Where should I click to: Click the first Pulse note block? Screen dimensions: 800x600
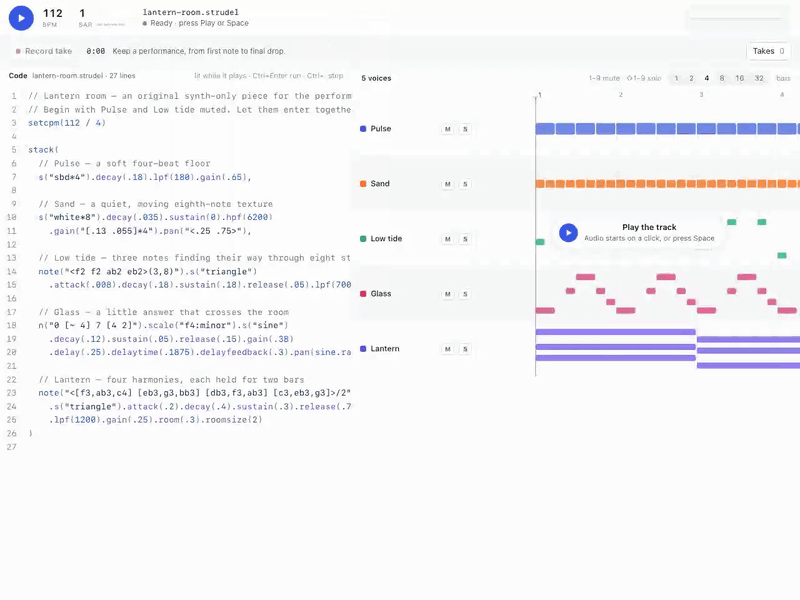545,129
